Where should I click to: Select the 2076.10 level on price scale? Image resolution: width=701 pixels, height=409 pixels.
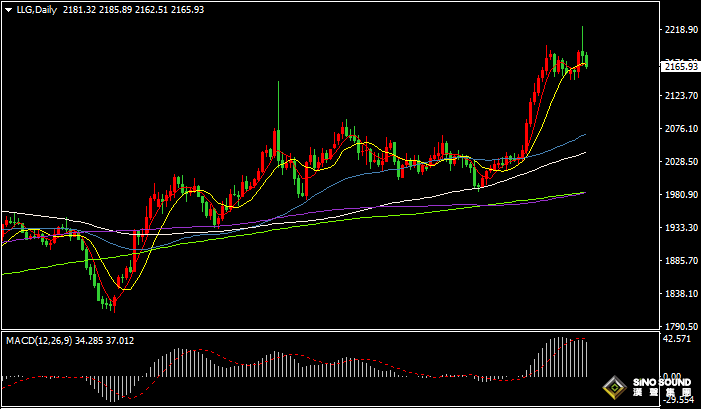(x=680, y=129)
